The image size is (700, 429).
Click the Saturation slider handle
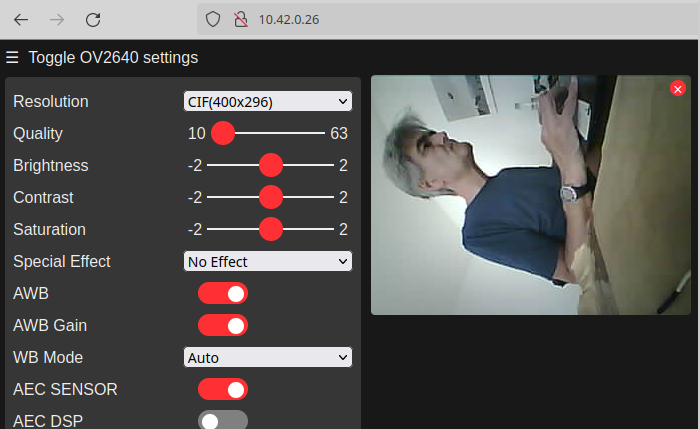coord(270,229)
